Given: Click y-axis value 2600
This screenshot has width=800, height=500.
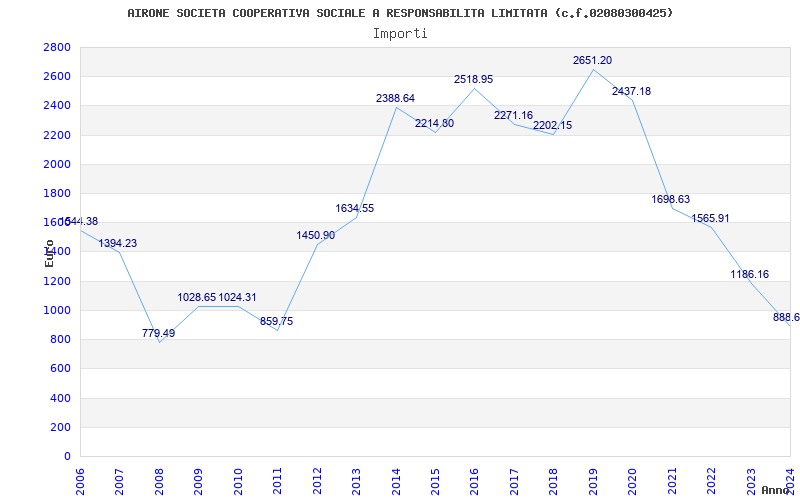Looking at the screenshot, I should coord(57,77).
